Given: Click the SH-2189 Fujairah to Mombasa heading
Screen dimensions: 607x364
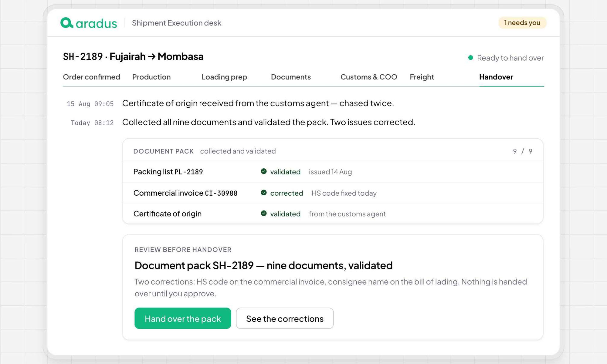Looking at the screenshot, I should coord(133,56).
